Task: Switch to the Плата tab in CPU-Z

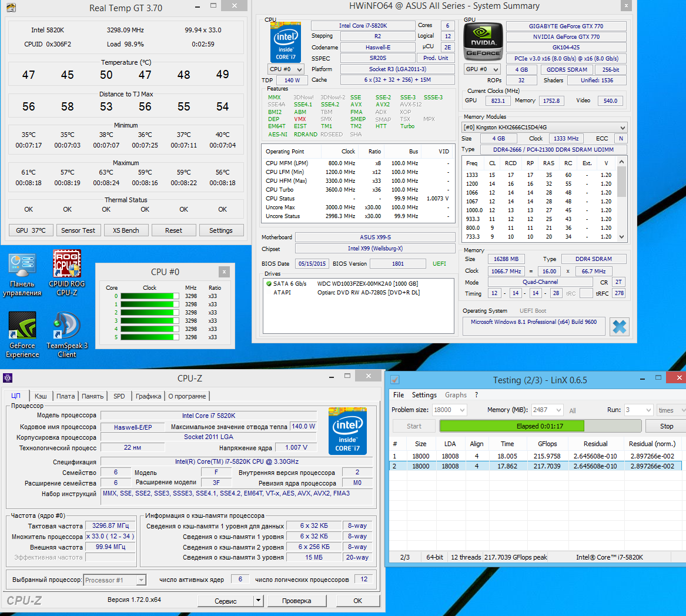Action: tap(66, 396)
